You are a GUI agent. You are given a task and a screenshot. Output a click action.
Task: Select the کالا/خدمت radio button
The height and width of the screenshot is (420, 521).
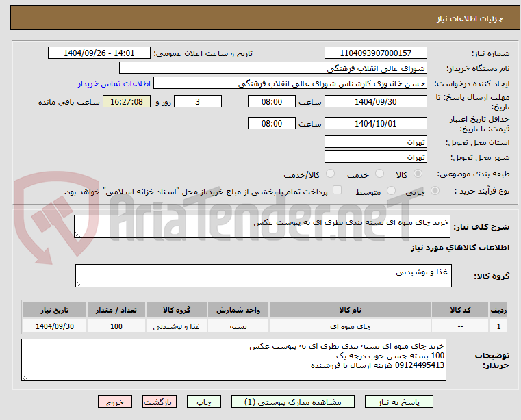point(330,174)
